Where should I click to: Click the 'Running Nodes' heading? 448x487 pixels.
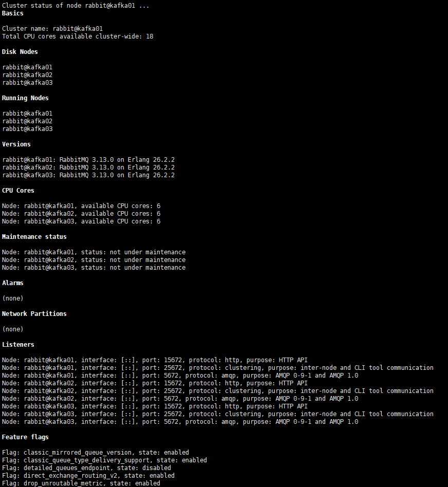tap(25, 98)
